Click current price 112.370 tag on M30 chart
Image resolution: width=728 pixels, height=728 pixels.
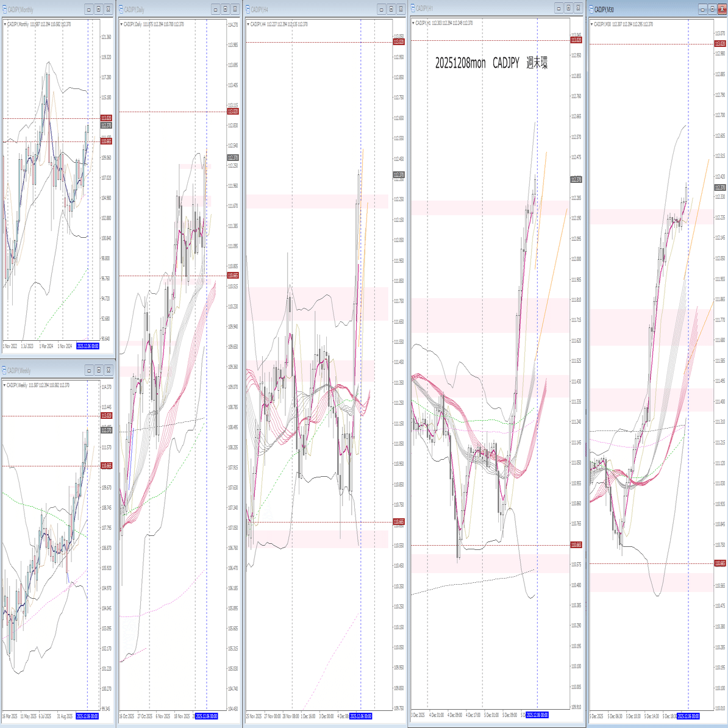point(720,188)
